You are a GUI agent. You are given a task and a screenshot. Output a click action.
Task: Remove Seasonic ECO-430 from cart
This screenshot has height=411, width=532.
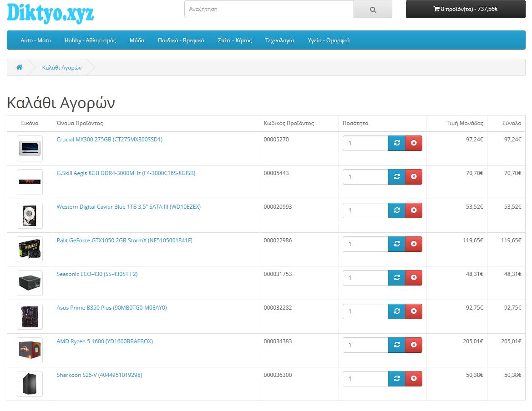414,277
